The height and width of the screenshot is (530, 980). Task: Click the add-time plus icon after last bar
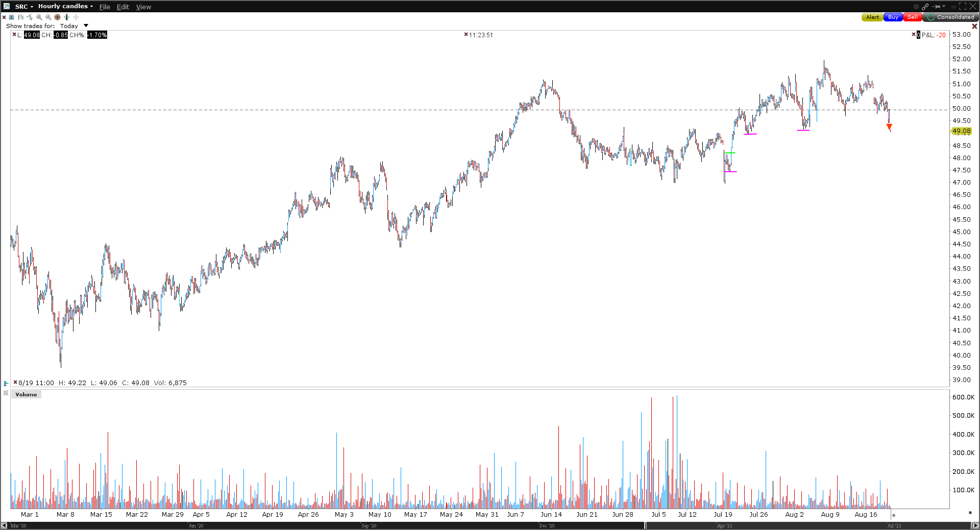point(894,515)
